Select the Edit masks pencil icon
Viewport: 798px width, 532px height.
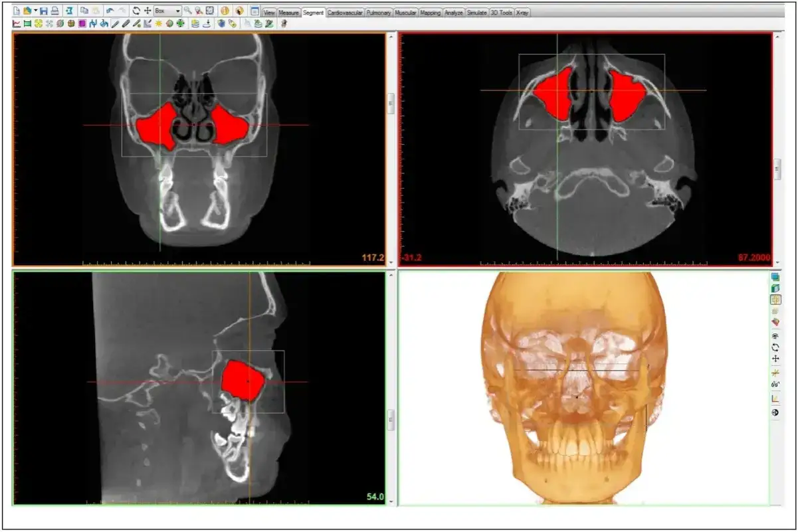point(115,23)
